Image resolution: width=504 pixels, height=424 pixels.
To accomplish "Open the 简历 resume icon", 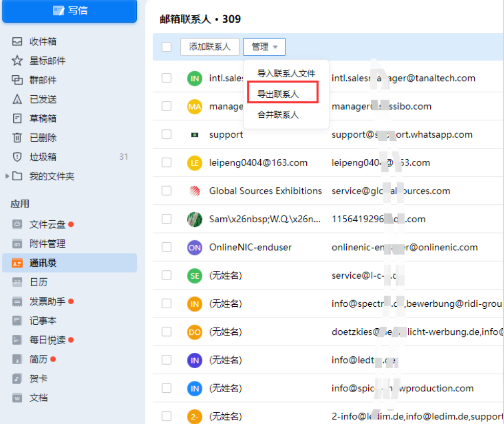I will point(17,359).
